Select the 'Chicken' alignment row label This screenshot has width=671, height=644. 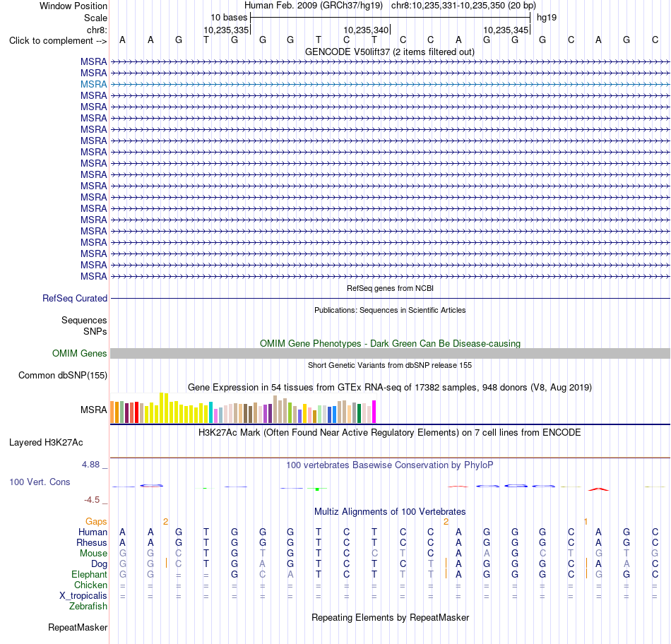coord(90,585)
